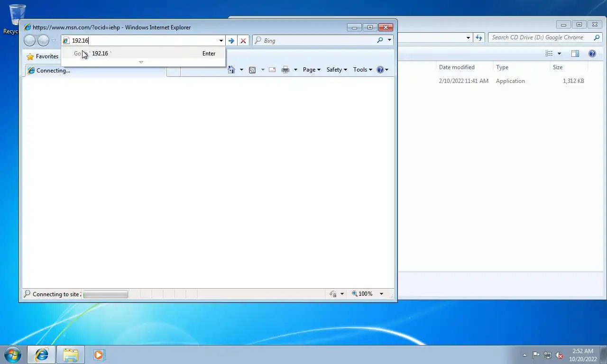Click the Back arrow in Internet Explorer
Viewport: 607px width, 364px height.
(x=29, y=41)
